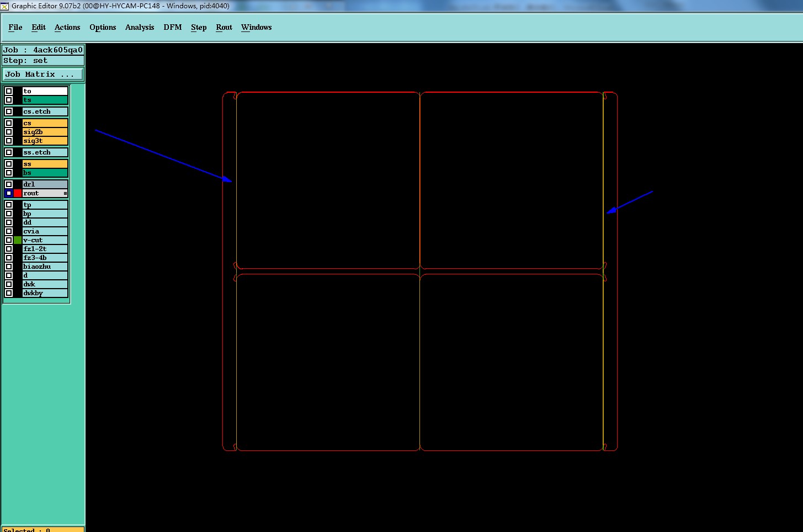Toggle the display checkbox for the ts layer
Screen dimensions: 803x532
(9, 100)
